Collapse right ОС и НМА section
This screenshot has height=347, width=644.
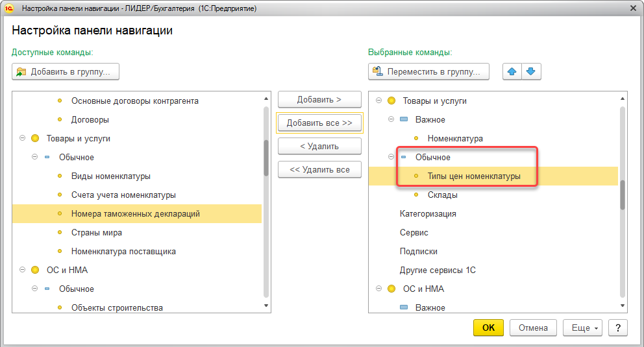[x=378, y=289]
